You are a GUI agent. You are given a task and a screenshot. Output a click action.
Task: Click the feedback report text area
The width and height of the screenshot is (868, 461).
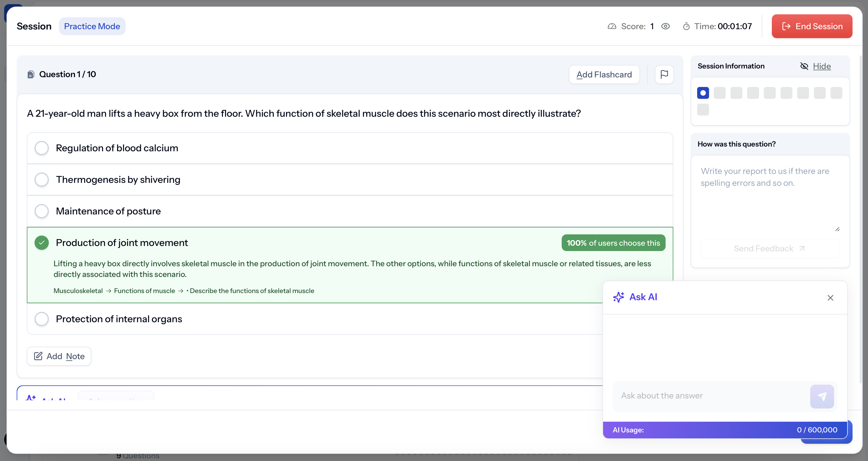[x=769, y=195]
